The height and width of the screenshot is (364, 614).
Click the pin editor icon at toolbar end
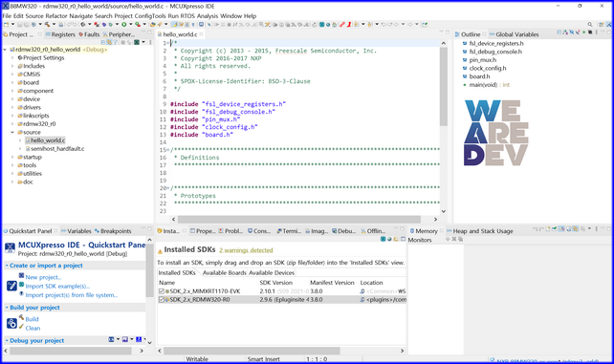(x=425, y=24)
